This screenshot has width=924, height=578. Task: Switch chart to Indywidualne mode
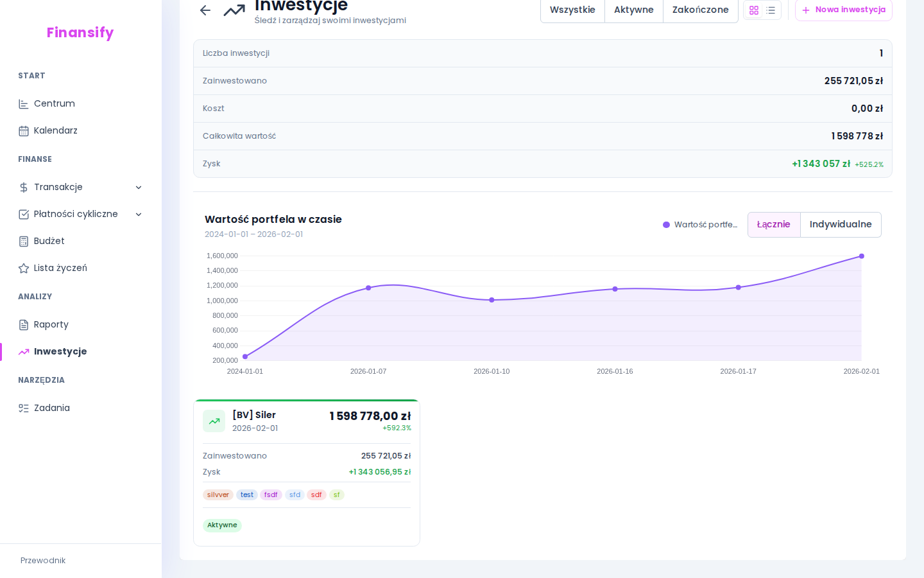(840, 225)
